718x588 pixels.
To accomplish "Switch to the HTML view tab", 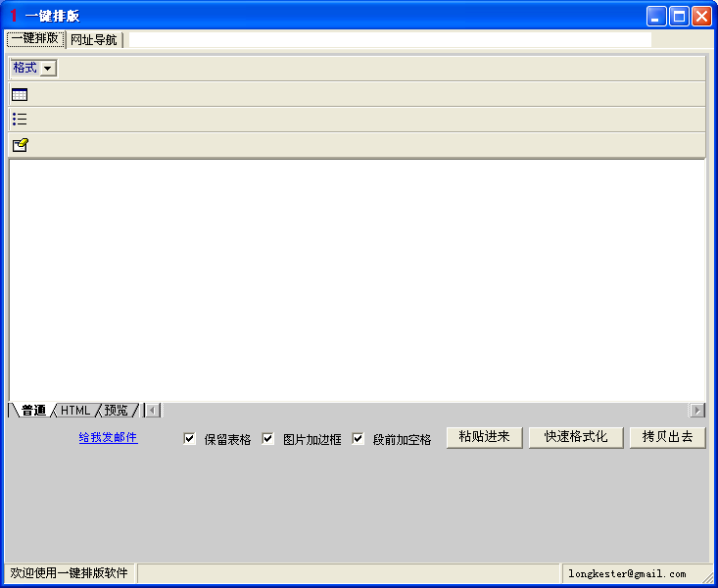I will coord(74,410).
